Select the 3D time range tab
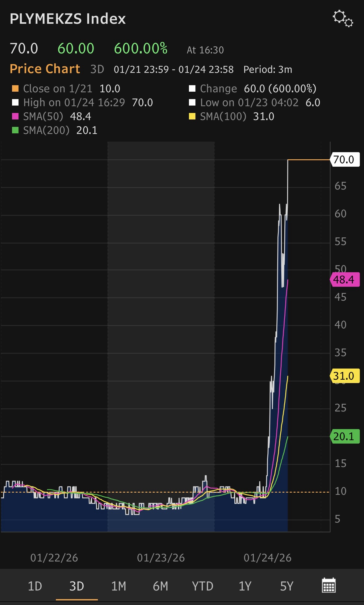The image size is (364, 605). 77,586
